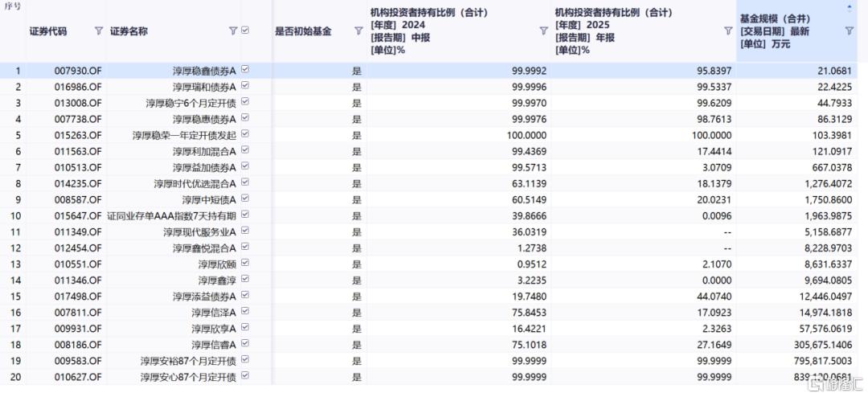Screen dimensions: 868x397
Task: Click fund size cell 305,675.1406
Action: [x=825, y=345]
